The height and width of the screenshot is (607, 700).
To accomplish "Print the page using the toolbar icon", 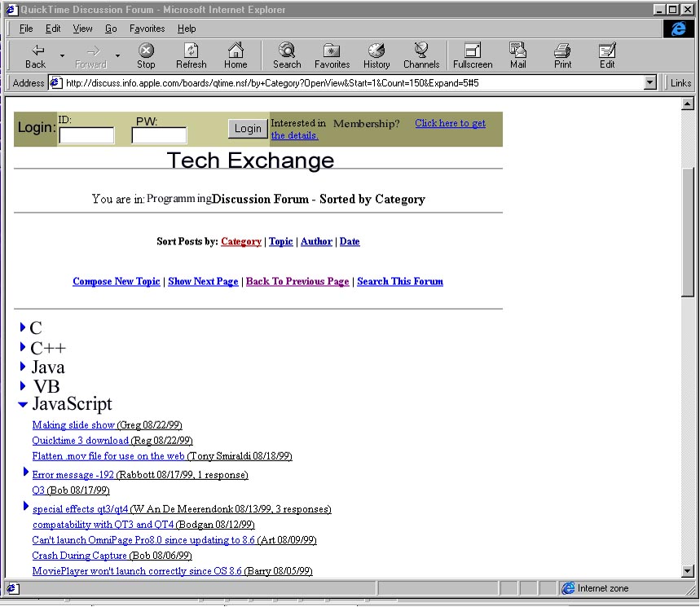I will [x=562, y=51].
